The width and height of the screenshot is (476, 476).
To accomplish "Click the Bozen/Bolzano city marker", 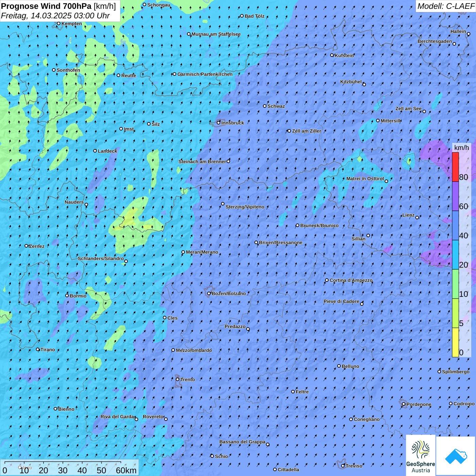I will pos(209,293).
